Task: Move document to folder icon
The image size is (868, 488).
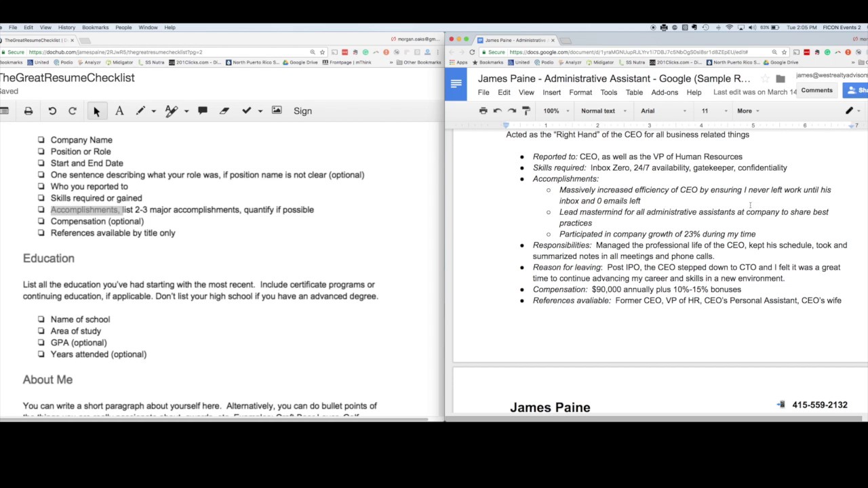Action: pos(781,79)
